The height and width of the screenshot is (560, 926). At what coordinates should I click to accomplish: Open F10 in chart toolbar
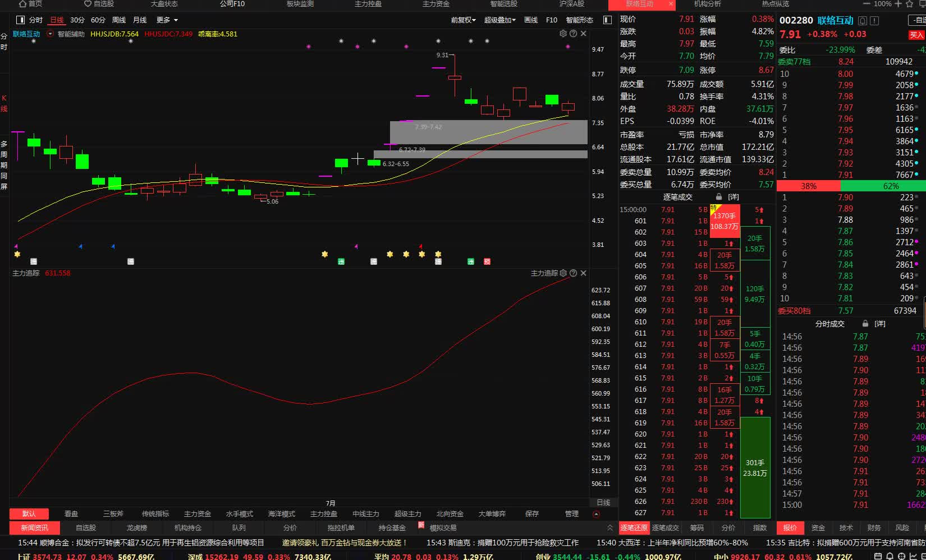(552, 20)
